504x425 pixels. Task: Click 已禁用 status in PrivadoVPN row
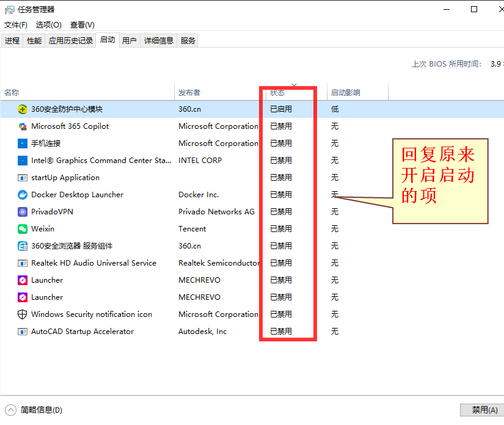pyautogui.click(x=281, y=212)
